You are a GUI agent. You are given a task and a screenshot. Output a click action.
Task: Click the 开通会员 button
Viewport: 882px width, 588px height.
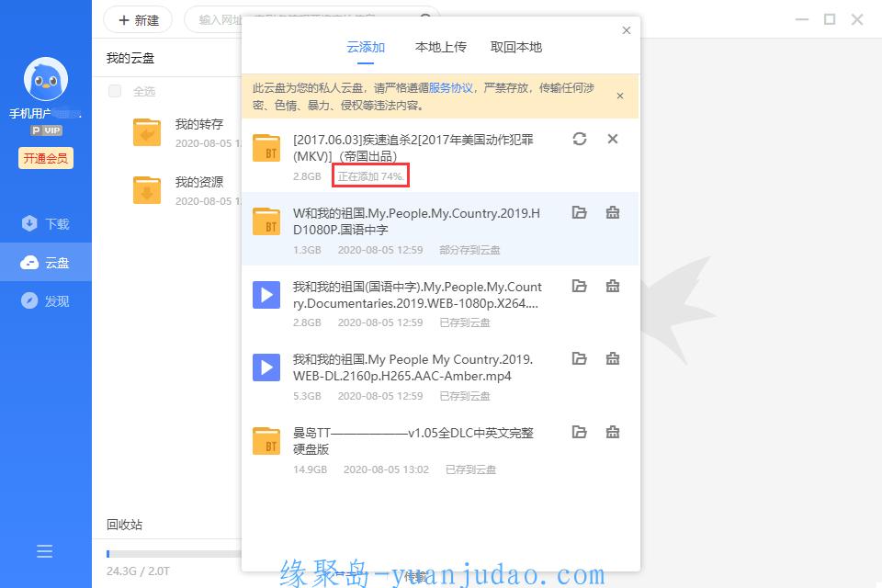(45, 158)
